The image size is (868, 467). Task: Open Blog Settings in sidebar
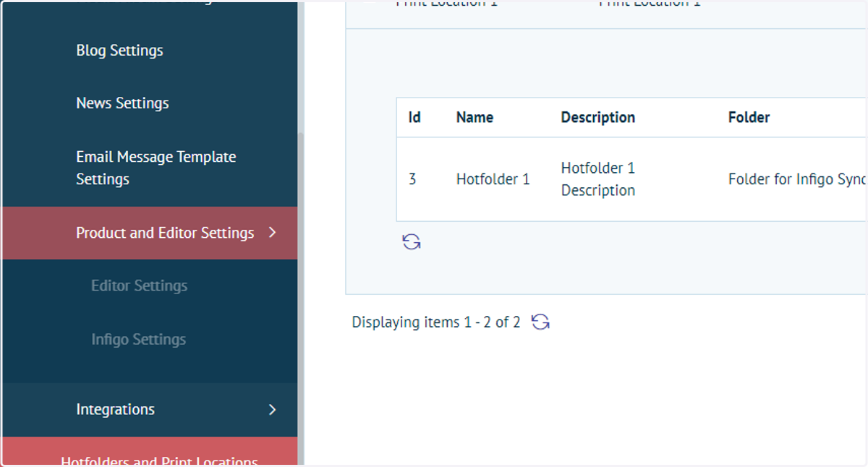coord(119,51)
